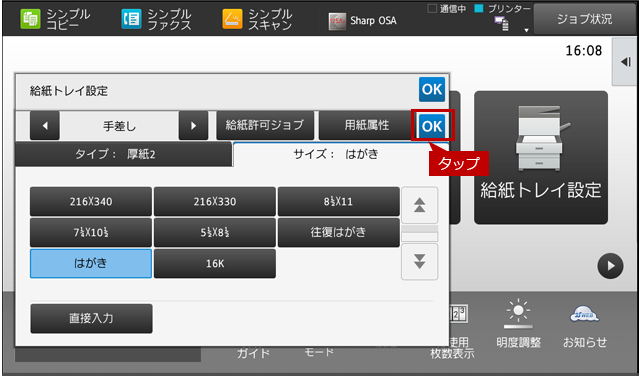Switch to タイプ: 厚紙2 tab
The width and height of the screenshot is (640, 376).
click(123, 154)
